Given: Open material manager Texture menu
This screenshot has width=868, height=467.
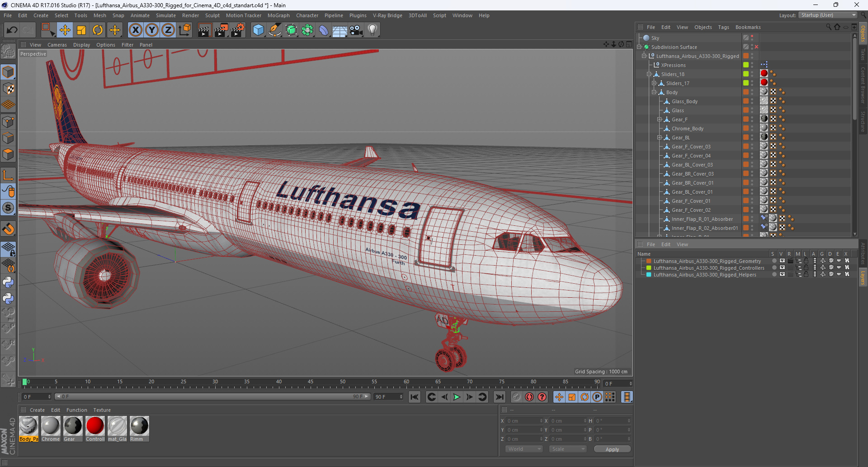Looking at the screenshot, I should tap(102, 410).
